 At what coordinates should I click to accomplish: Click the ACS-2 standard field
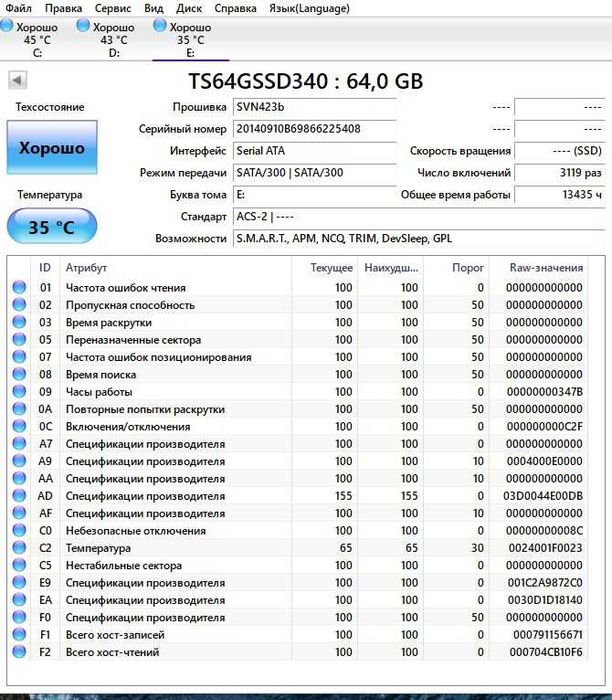tap(419, 217)
